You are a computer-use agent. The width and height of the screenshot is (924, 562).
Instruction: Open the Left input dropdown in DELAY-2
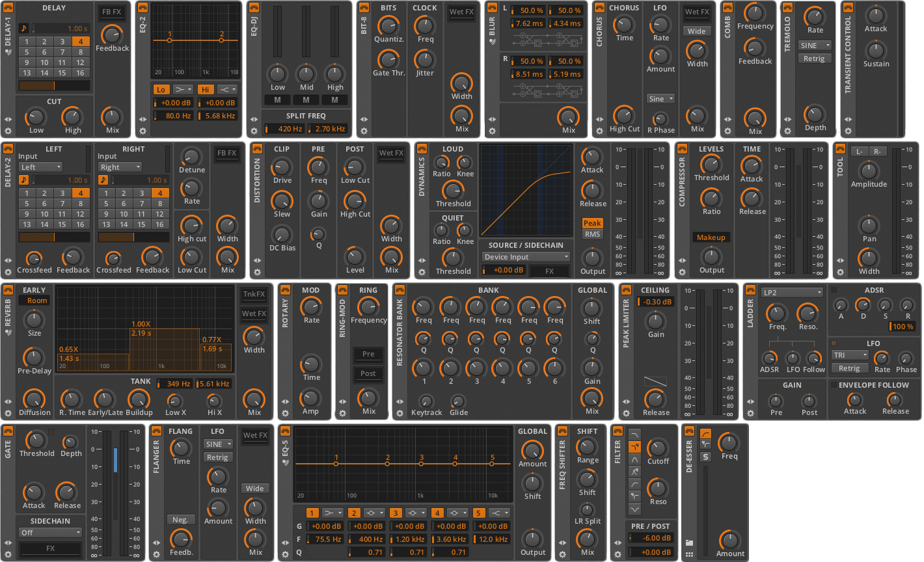pos(40,167)
